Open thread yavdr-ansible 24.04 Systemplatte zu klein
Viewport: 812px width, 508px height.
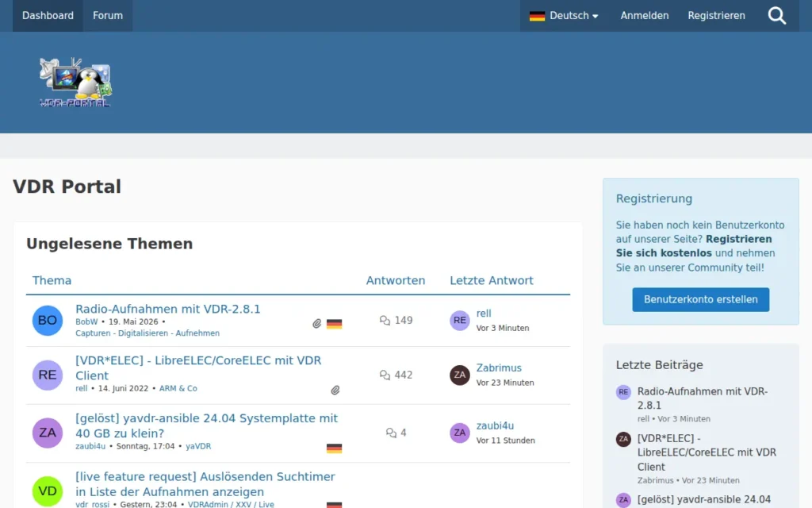207,425
